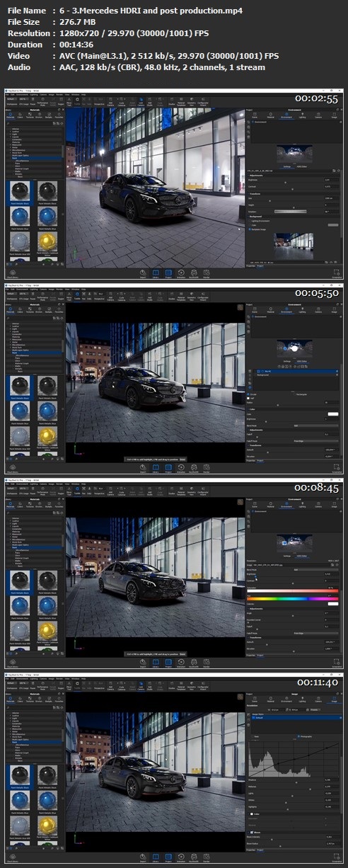The height and width of the screenshot is (868, 348).
Task: Click HDRI preview thumbnail in the 00:02:55 frame
Action: (295, 154)
